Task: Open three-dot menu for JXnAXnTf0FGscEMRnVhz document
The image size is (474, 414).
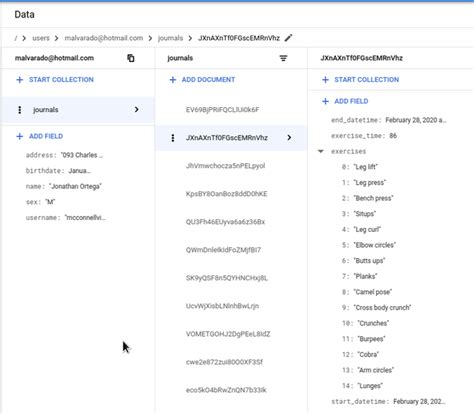Action: coord(173,138)
